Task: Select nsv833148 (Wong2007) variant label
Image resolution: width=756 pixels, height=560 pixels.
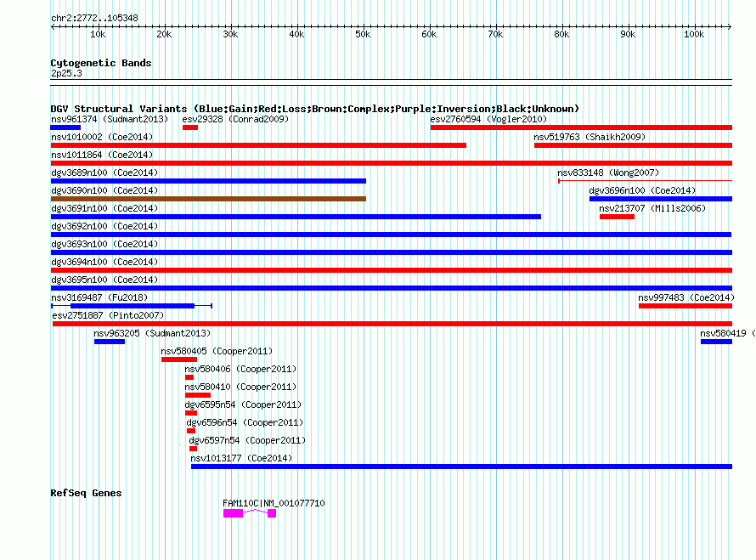Action: (608, 173)
